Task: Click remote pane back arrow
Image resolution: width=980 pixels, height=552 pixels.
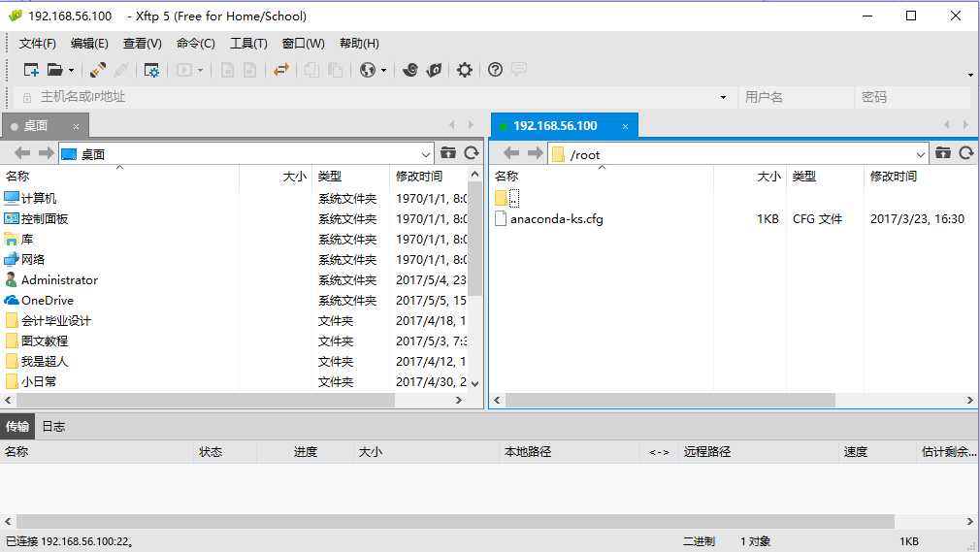Action: tap(511, 153)
